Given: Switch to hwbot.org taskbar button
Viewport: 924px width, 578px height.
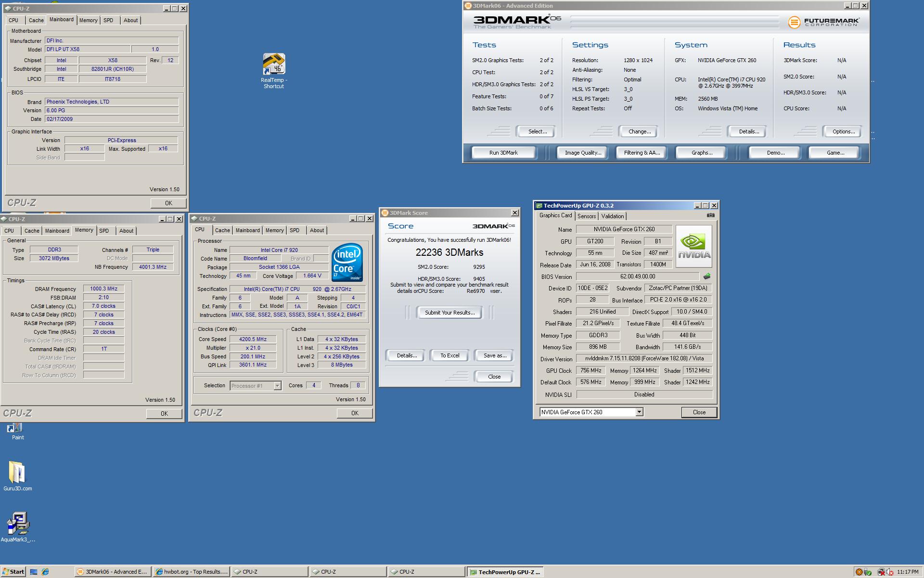Looking at the screenshot, I should point(191,572).
